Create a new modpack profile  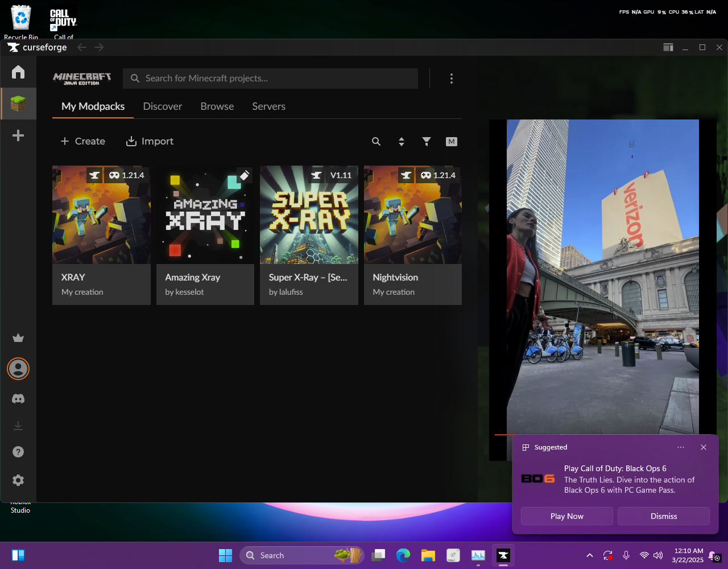coord(83,141)
